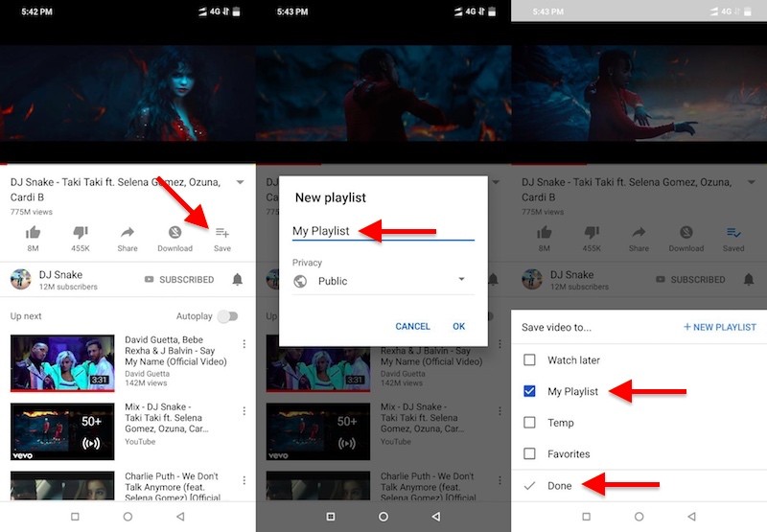
Task: Dislike the video on the left screen
Action: [81, 232]
